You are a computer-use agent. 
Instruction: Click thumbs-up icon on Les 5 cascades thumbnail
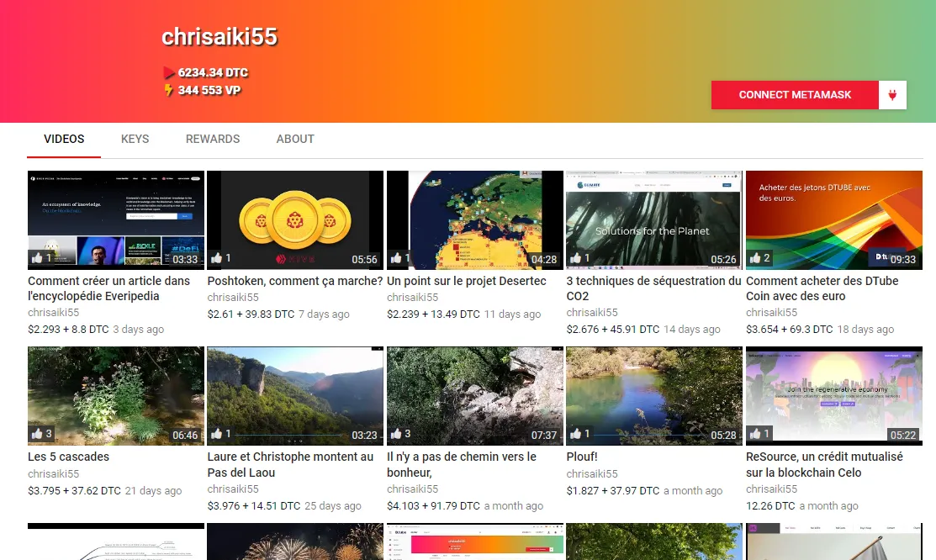point(37,434)
